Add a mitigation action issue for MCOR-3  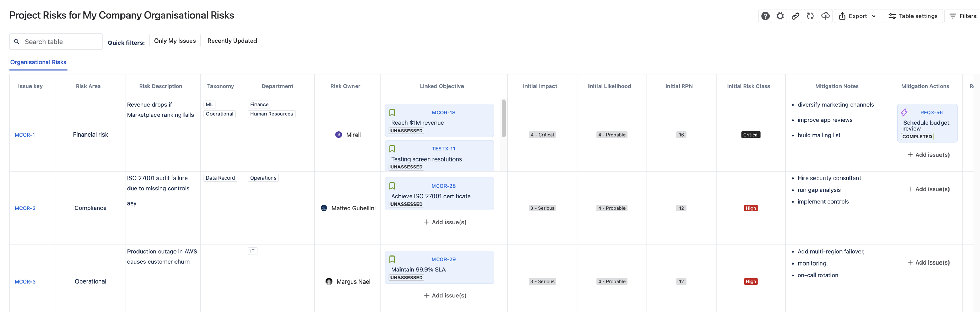[929, 262]
